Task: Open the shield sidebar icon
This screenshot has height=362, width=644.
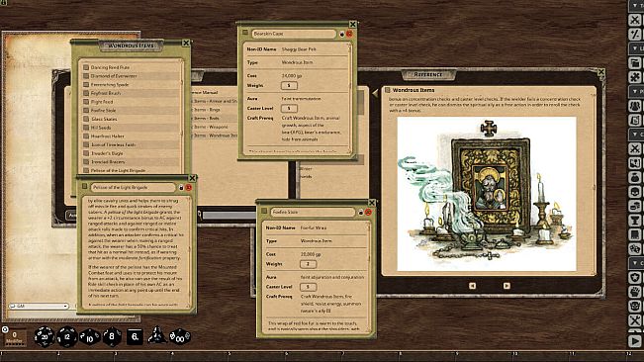Action: click(x=635, y=278)
